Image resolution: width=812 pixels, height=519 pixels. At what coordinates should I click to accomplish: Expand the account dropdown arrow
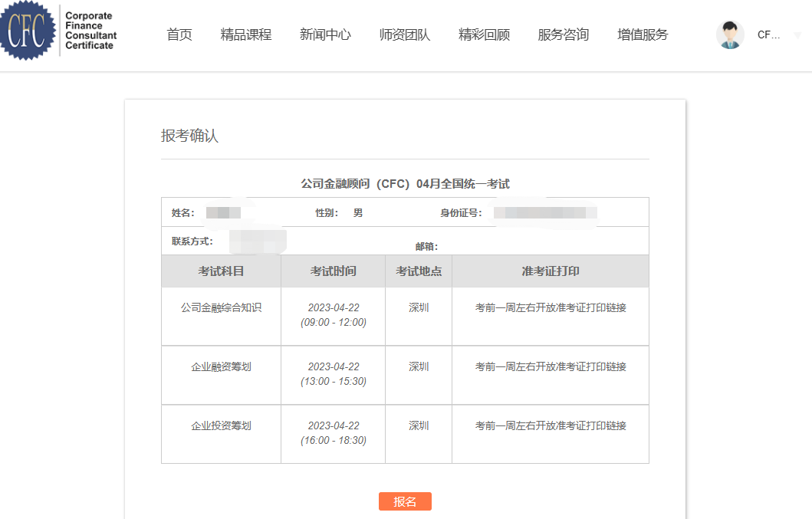tap(797, 35)
